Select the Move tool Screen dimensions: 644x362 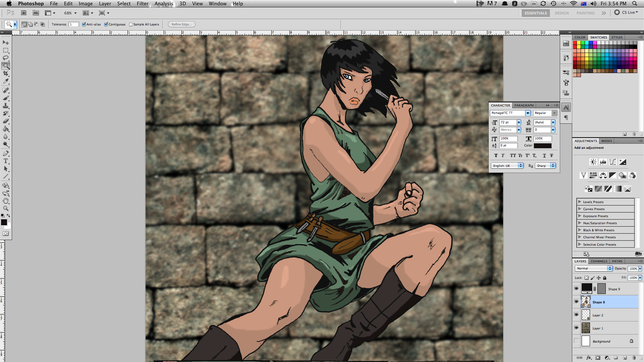[6, 43]
